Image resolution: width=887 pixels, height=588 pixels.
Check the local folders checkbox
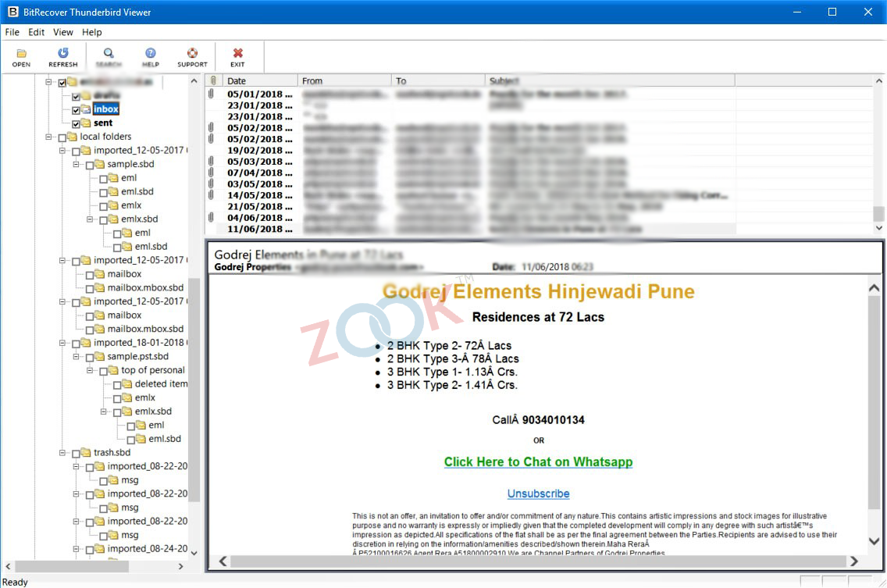coord(62,137)
